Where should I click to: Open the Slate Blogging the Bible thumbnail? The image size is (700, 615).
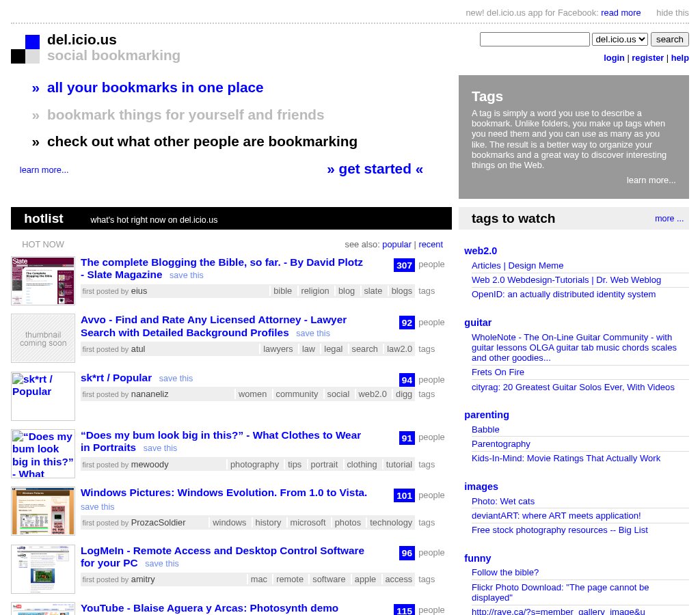43,281
